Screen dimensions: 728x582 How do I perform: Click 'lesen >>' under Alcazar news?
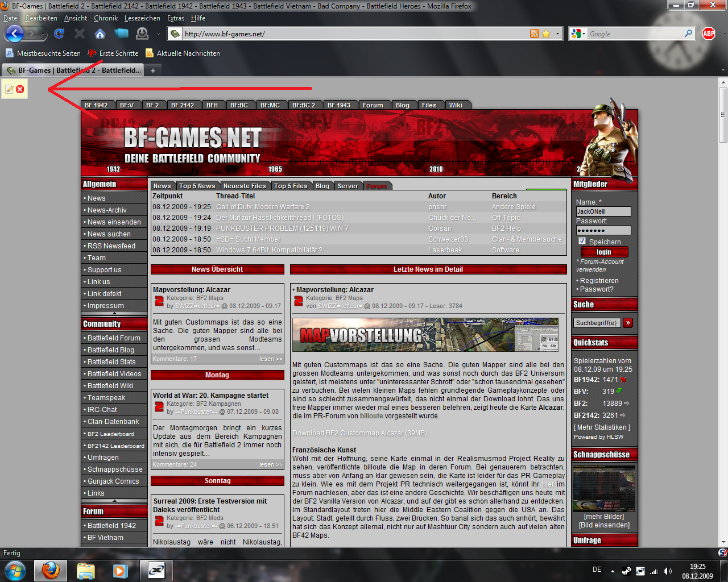(x=271, y=359)
